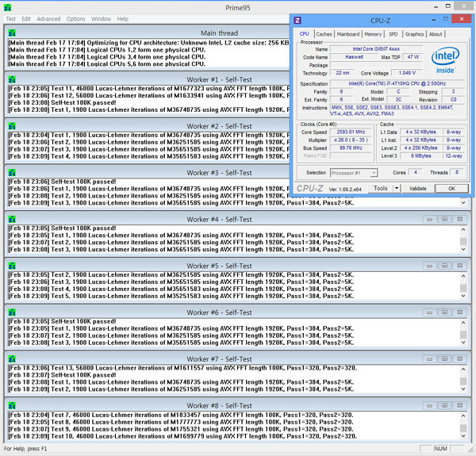Image resolution: width=476 pixels, height=456 pixels.
Task: Open the Window menu in Prime95
Action: (x=101, y=19)
